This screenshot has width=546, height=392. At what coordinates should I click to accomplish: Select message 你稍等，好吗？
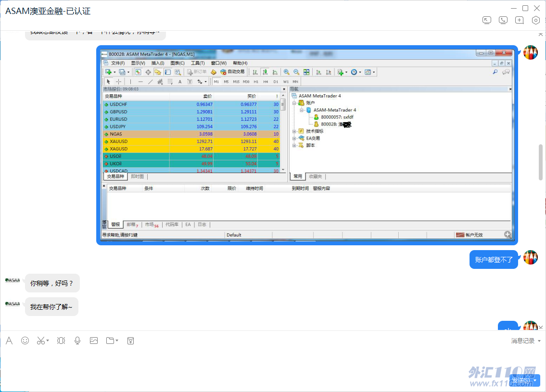click(52, 283)
